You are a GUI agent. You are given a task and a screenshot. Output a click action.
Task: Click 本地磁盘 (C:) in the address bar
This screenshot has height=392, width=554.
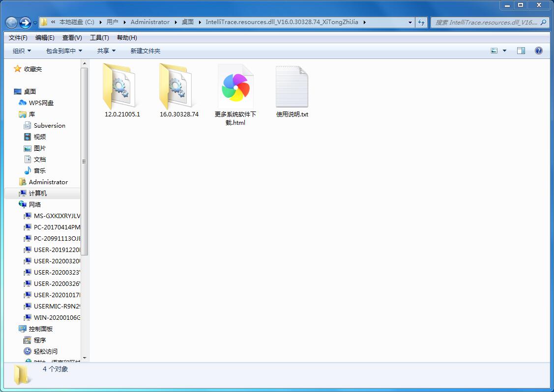[77, 22]
